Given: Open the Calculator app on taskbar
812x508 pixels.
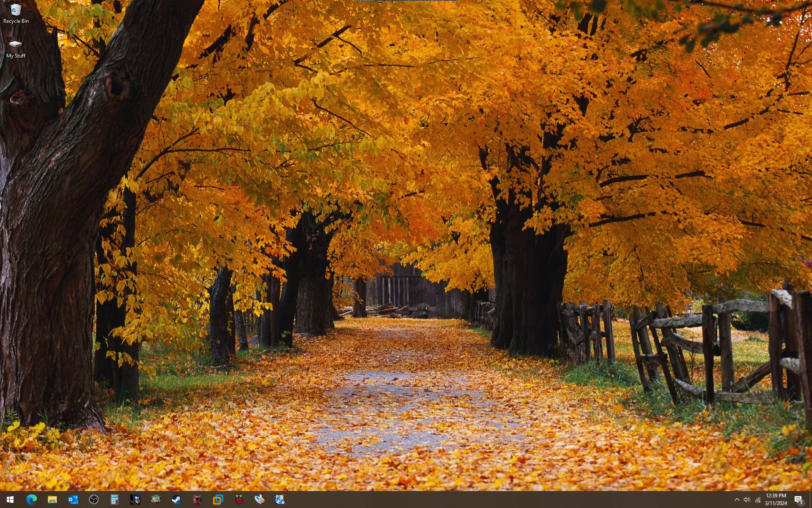Looking at the screenshot, I should click(114, 500).
